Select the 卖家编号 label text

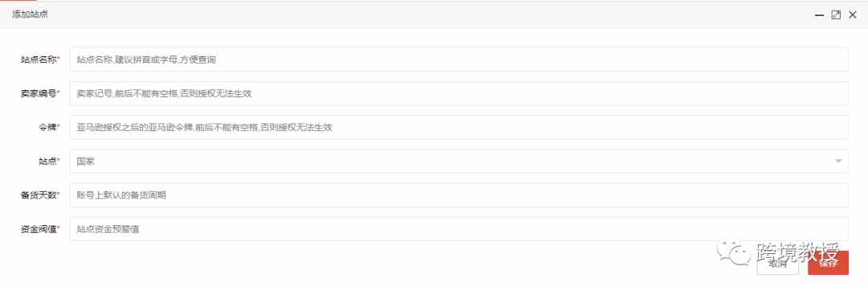[x=40, y=93]
